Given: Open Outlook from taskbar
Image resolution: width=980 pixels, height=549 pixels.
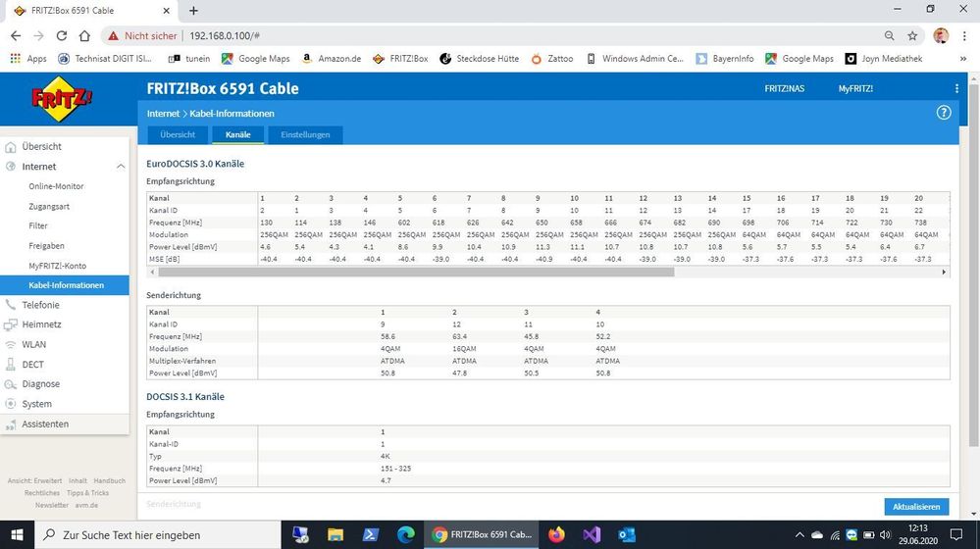Looking at the screenshot, I should click(626, 535).
